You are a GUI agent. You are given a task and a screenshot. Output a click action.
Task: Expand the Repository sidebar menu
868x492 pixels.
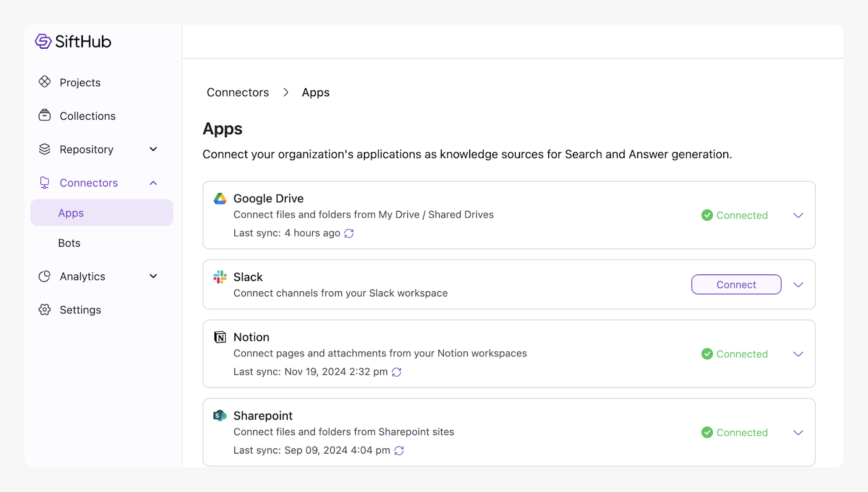coord(153,149)
